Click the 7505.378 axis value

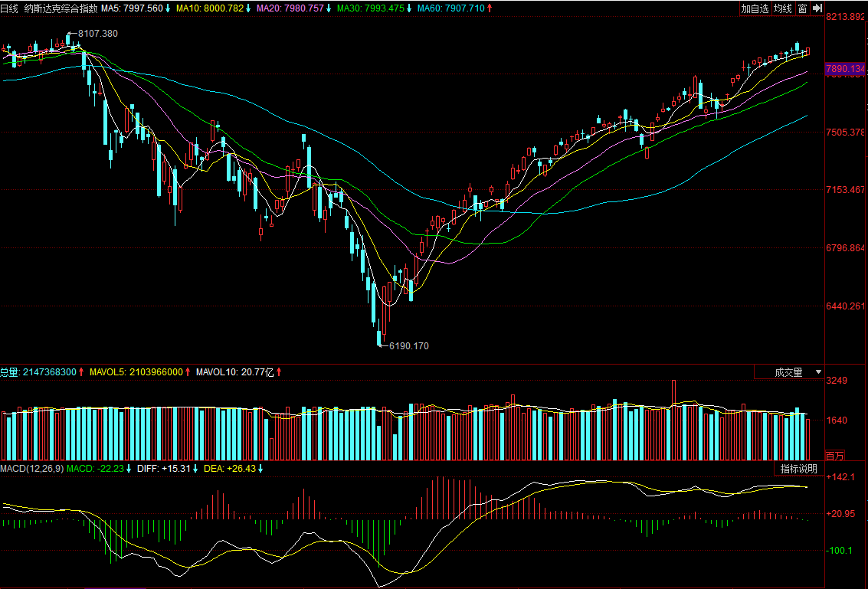tap(845, 132)
